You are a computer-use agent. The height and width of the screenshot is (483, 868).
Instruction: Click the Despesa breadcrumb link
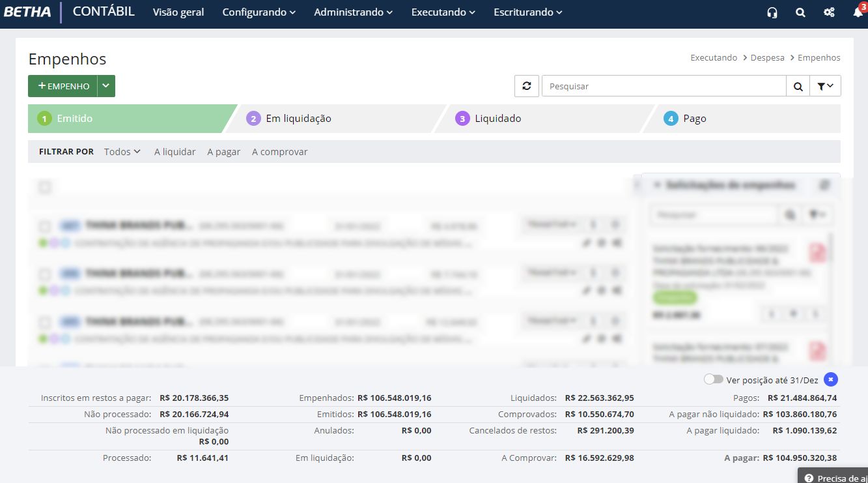[x=767, y=57]
